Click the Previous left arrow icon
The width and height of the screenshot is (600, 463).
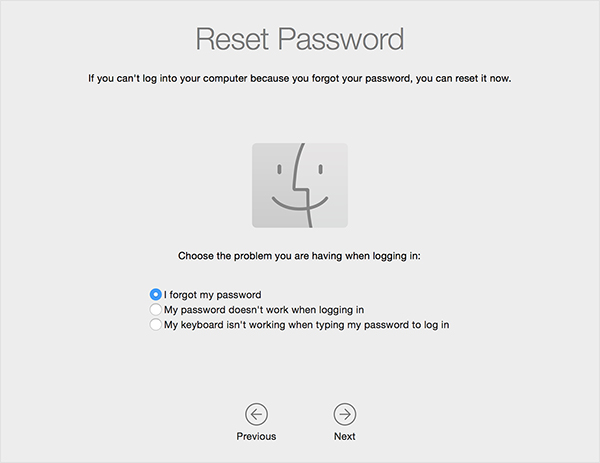(x=256, y=414)
